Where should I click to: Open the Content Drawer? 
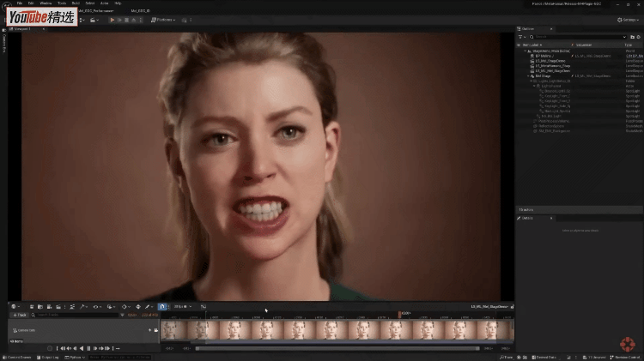click(x=17, y=358)
